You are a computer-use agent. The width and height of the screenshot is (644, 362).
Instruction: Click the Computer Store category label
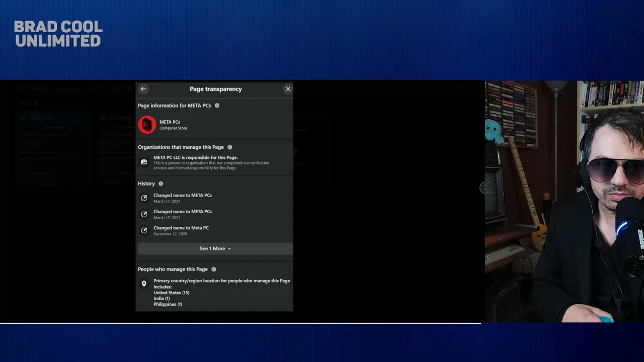pos(173,128)
